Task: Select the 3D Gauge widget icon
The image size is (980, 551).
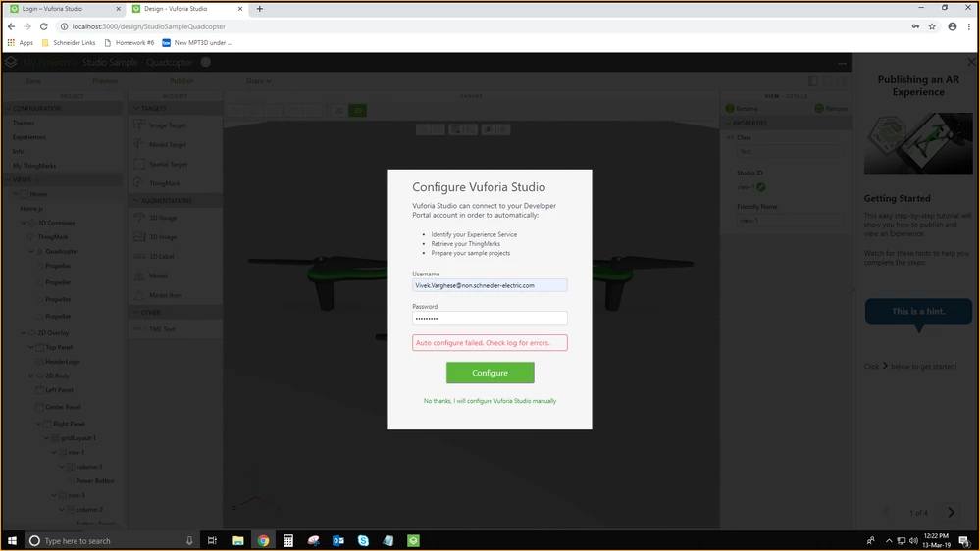Action: click(x=139, y=218)
